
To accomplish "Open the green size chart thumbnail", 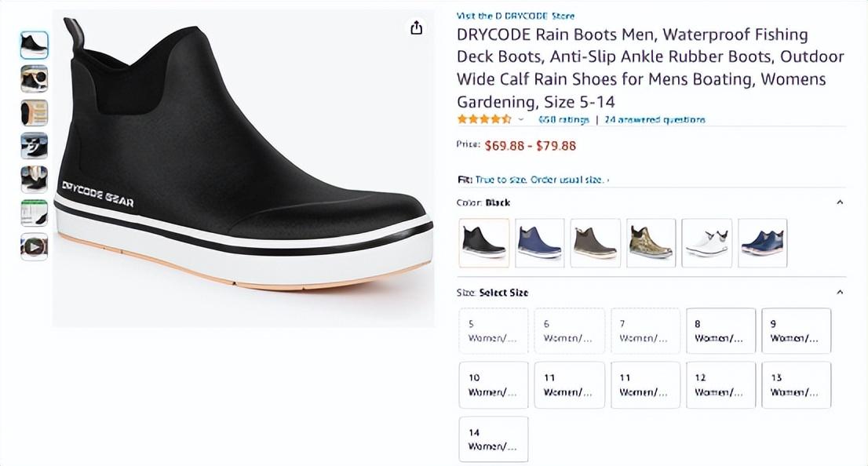I will pos(34,213).
